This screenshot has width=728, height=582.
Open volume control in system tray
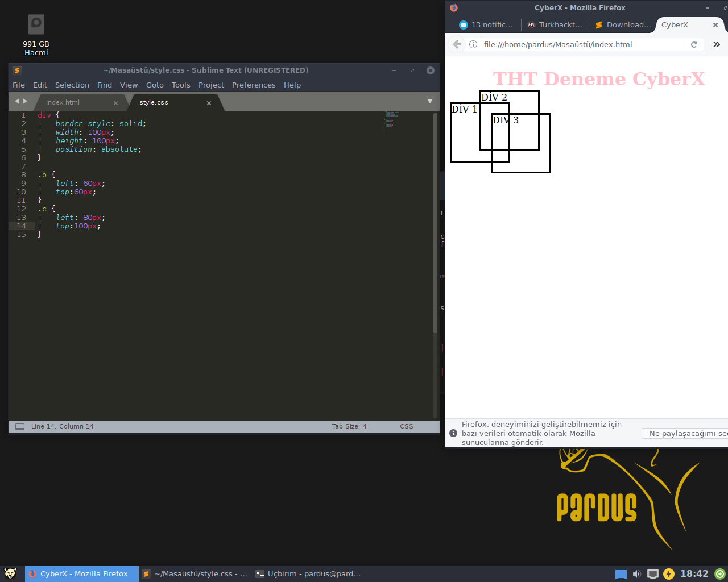pyautogui.click(x=636, y=574)
